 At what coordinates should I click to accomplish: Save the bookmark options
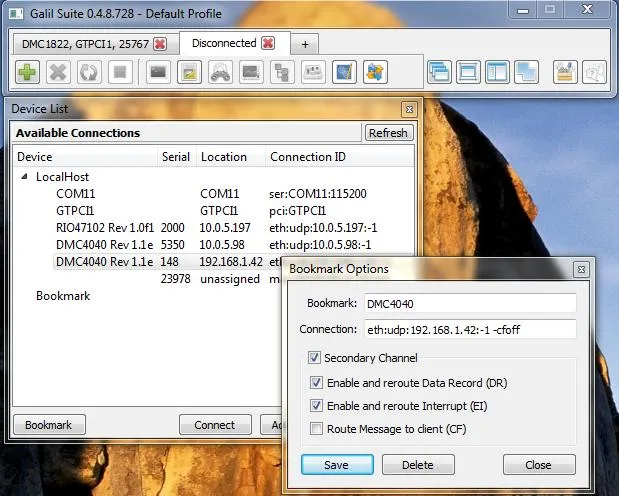point(337,465)
